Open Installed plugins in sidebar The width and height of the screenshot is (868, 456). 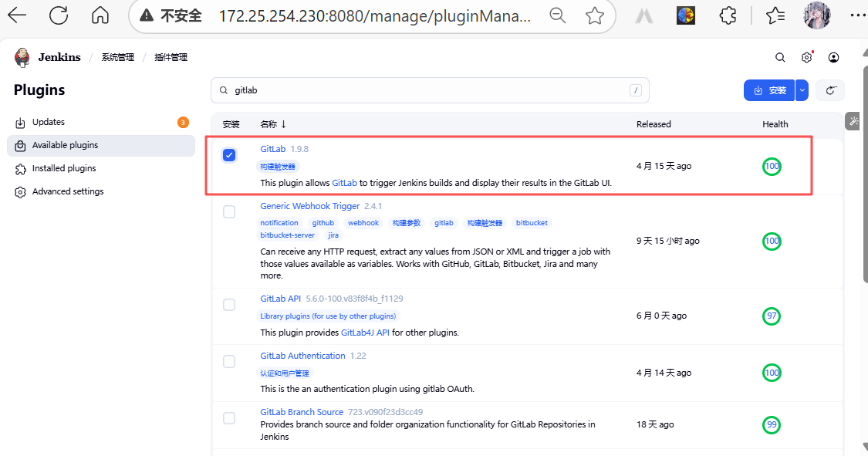101,168
